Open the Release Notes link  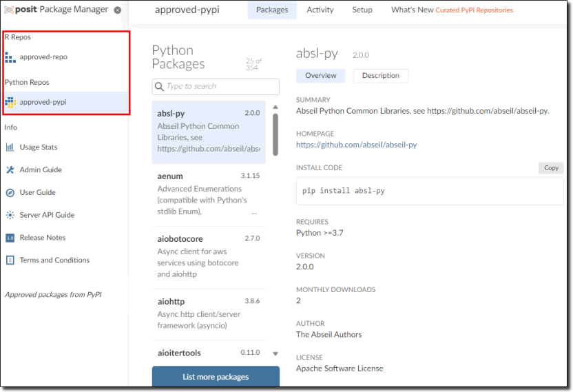coord(43,238)
